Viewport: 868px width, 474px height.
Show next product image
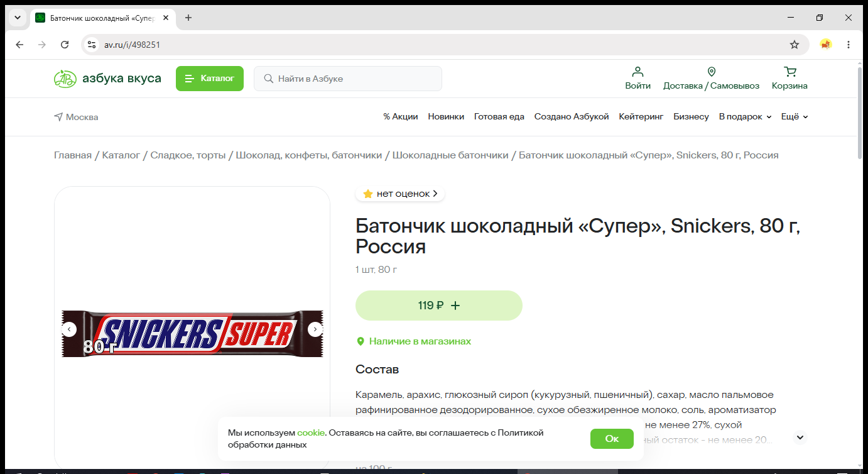point(315,329)
